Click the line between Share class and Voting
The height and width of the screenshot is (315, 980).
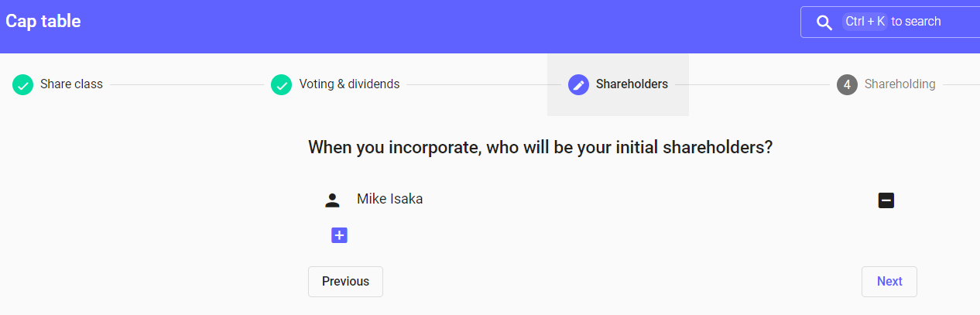(187, 84)
